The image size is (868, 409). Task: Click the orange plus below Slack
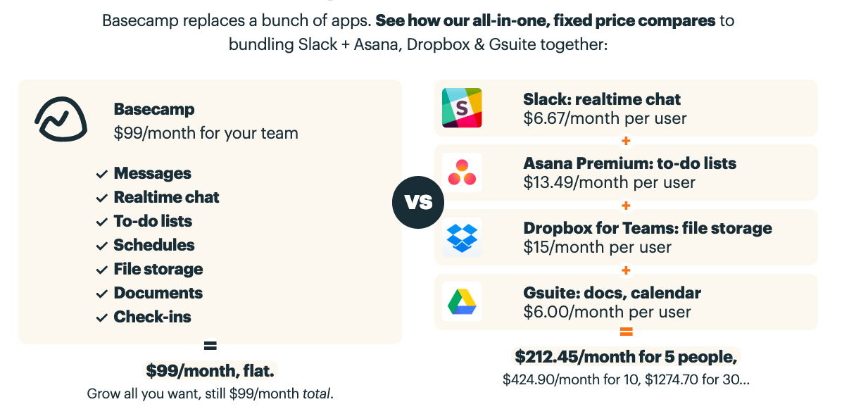point(626,141)
